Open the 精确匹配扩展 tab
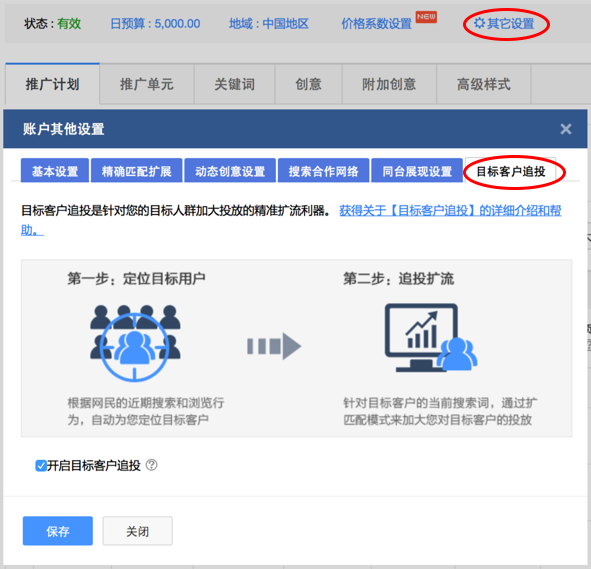 (x=136, y=171)
